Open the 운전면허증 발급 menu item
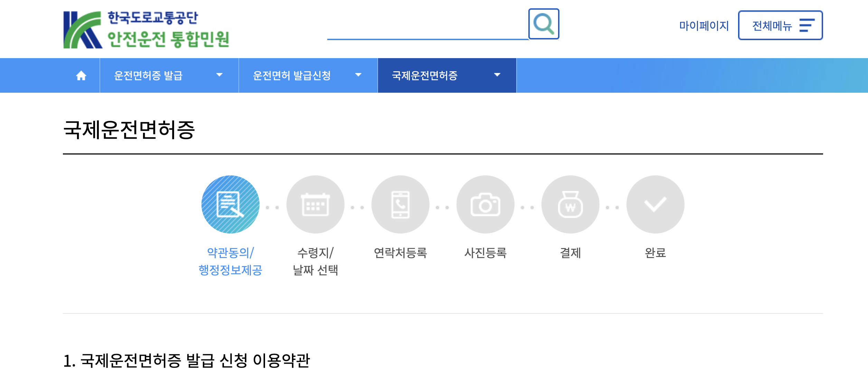868x375 pixels. [x=148, y=75]
